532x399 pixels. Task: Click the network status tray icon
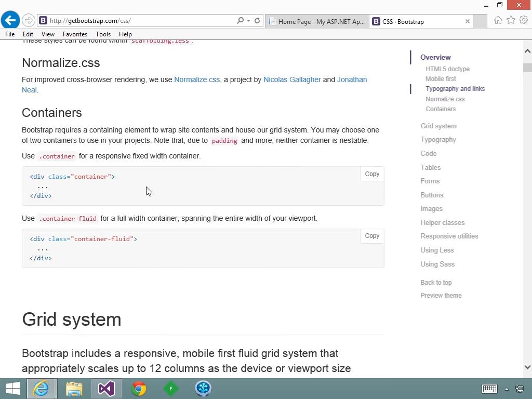(x=519, y=389)
